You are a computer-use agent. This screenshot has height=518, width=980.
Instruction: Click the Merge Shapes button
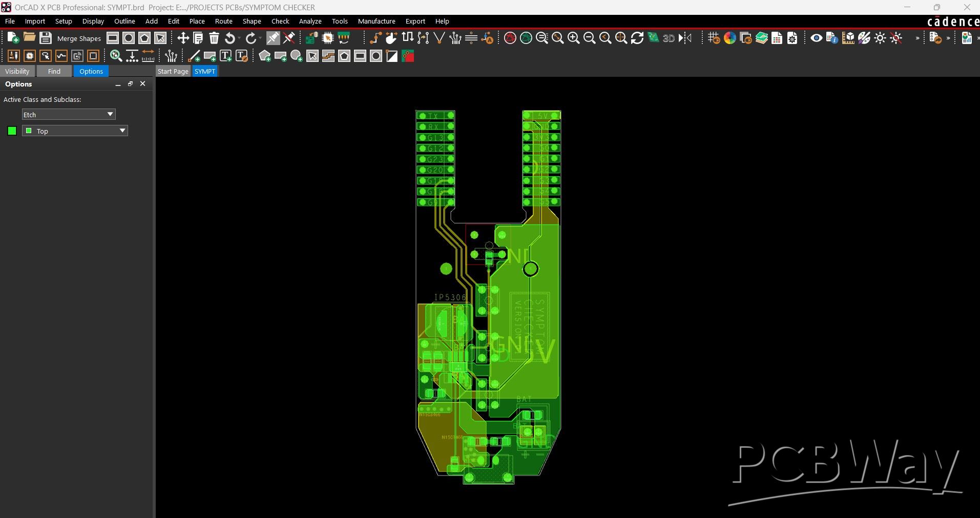tap(79, 38)
